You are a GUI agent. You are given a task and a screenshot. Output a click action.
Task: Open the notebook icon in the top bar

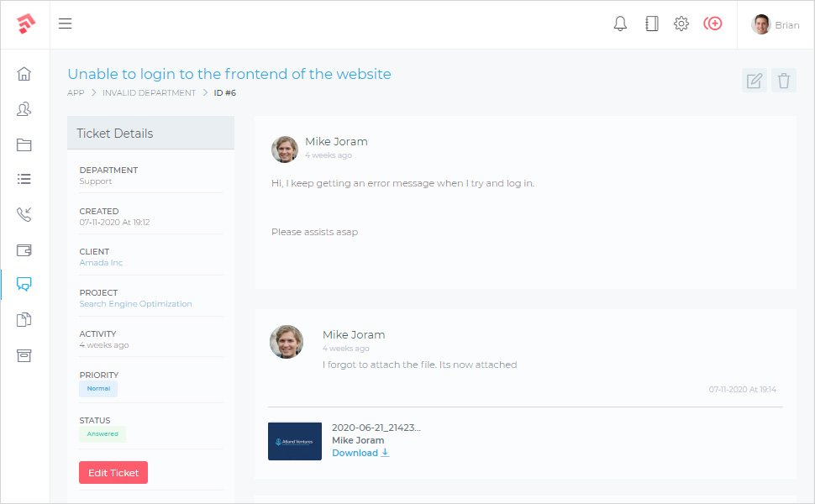click(651, 24)
